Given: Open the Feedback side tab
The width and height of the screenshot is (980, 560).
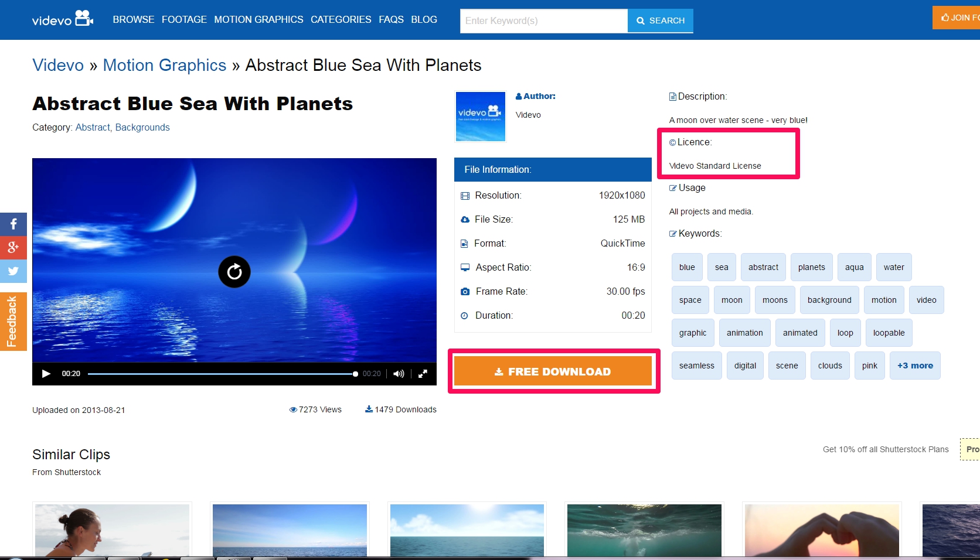Looking at the screenshot, I should click(x=13, y=322).
